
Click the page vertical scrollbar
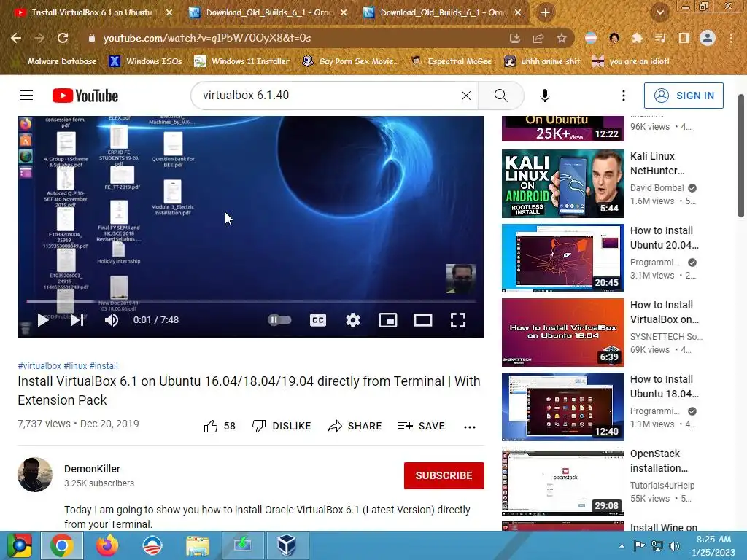point(741,155)
